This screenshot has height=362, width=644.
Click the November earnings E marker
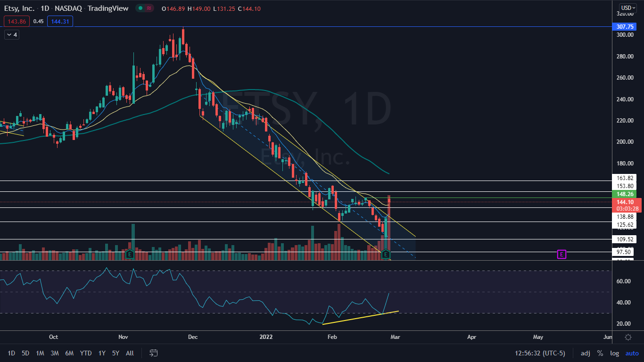pyautogui.click(x=130, y=255)
